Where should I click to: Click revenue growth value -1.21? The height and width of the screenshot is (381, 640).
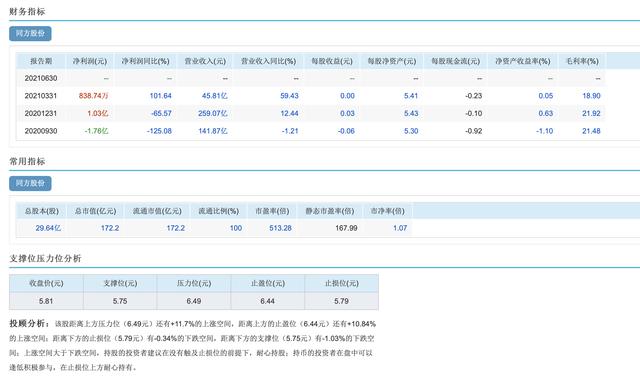(x=290, y=131)
